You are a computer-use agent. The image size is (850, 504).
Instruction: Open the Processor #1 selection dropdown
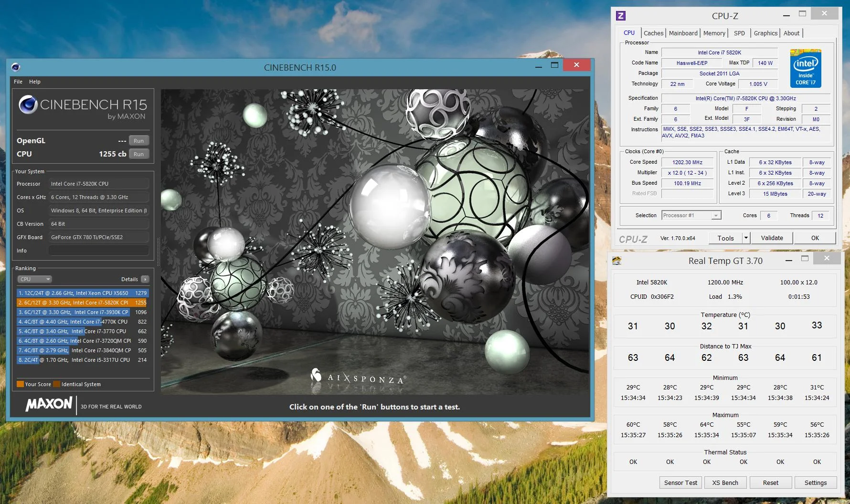[x=691, y=216]
